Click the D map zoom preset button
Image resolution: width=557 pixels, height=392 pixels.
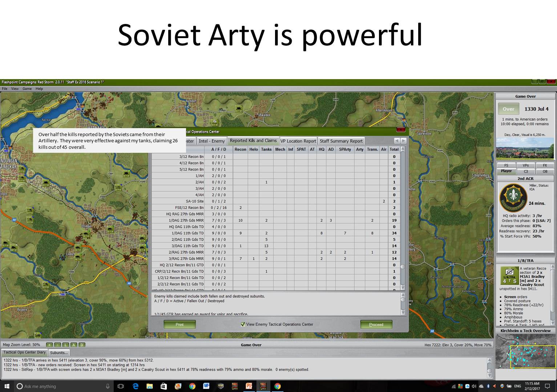(82, 345)
